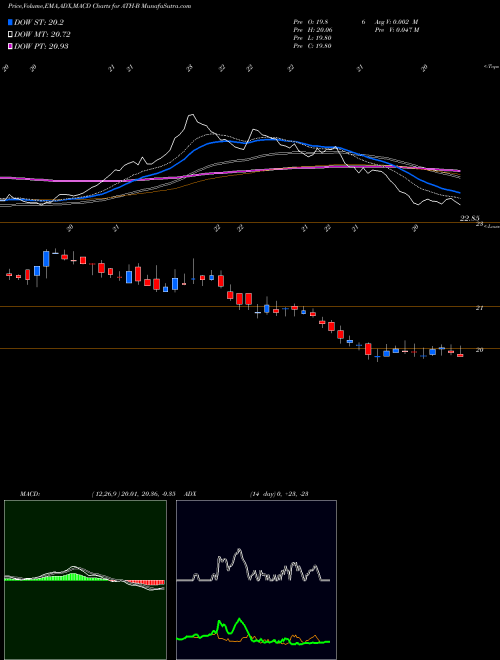Click the 22.85 price label on EMA chart
The width and height of the screenshot is (500, 660).
click(469, 218)
